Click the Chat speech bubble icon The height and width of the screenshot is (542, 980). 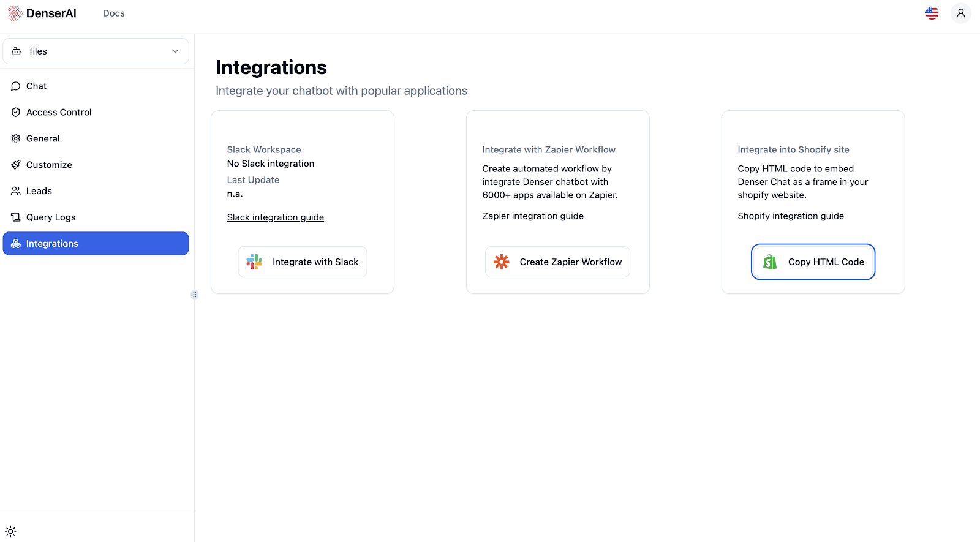(16, 86)
